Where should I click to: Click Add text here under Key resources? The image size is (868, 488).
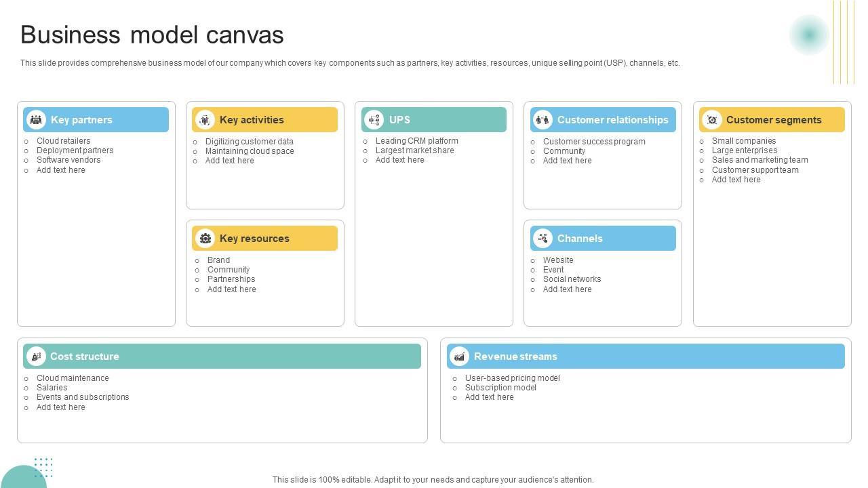pos(232,289)
